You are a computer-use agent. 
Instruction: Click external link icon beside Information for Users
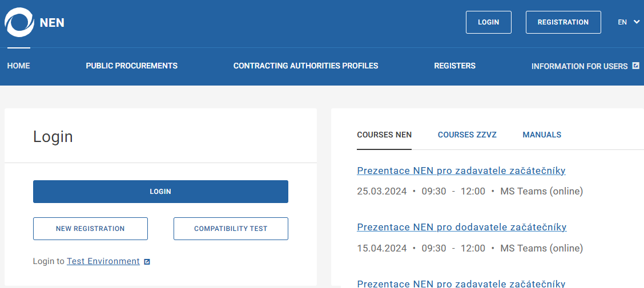[x=635, y=66]
